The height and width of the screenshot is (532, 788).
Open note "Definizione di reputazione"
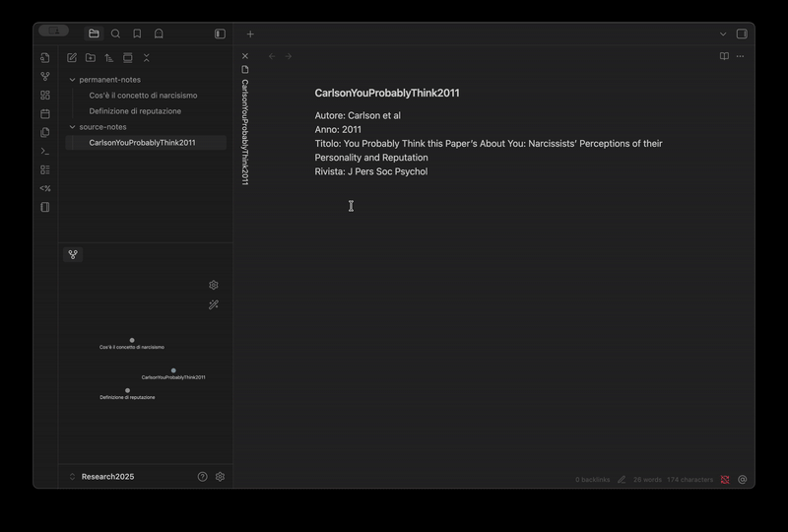pos(135,111)
